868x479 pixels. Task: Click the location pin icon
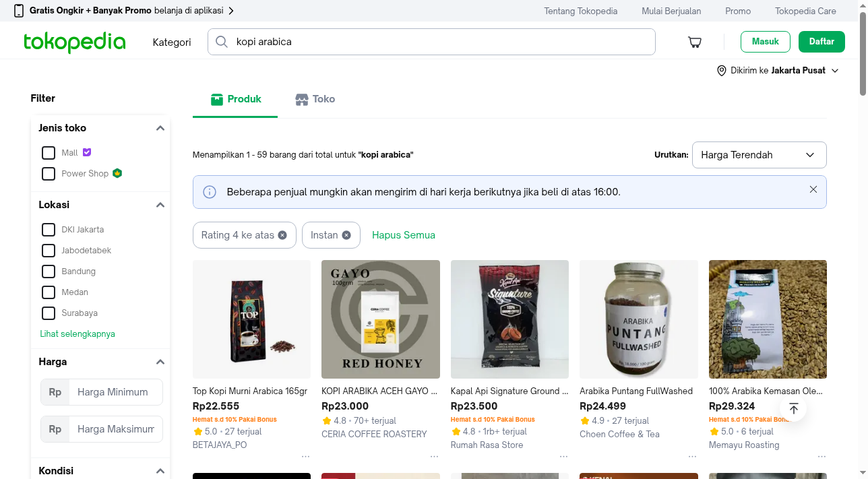(x=722, y=71)
